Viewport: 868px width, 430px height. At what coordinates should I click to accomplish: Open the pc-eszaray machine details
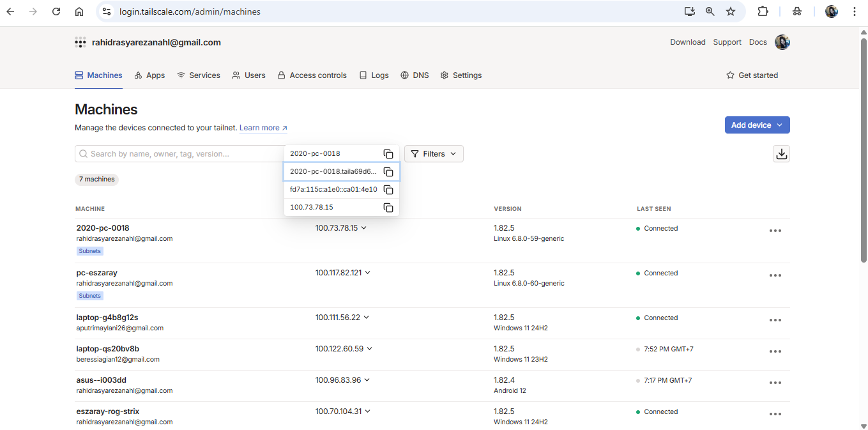97,273
